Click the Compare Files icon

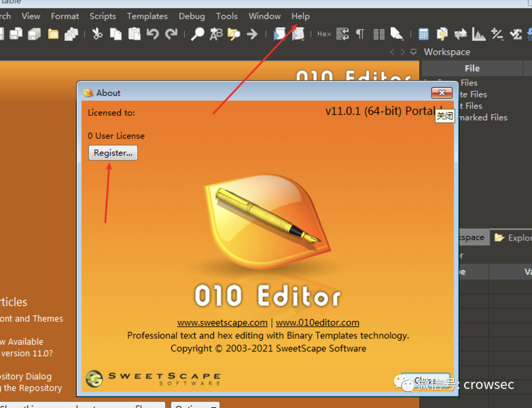pyautogui.click(x=442, y=34)
